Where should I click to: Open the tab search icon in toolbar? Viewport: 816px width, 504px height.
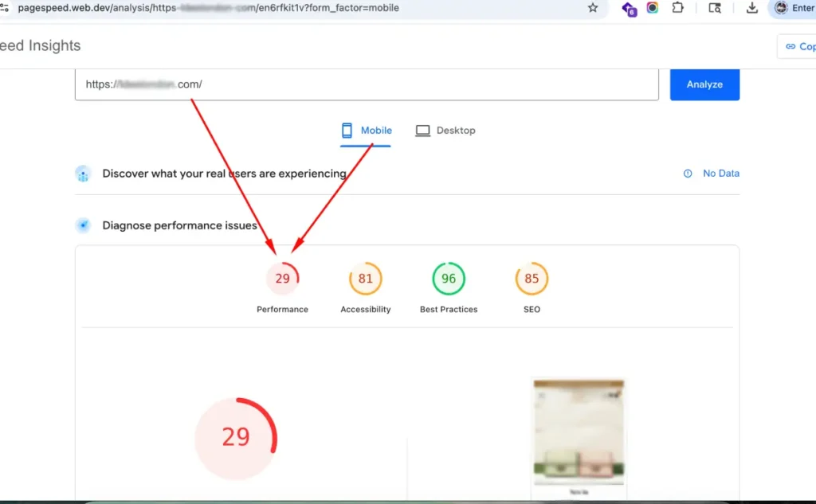coord(715,8)
